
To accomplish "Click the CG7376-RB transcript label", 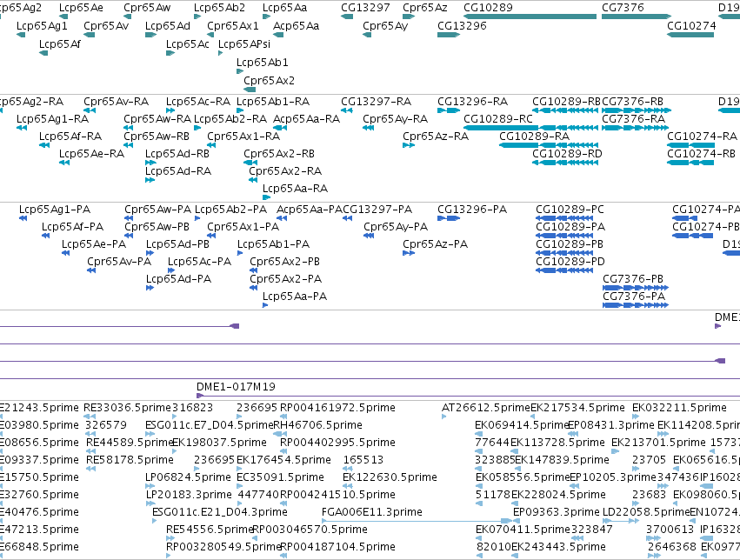I will 632,102.
